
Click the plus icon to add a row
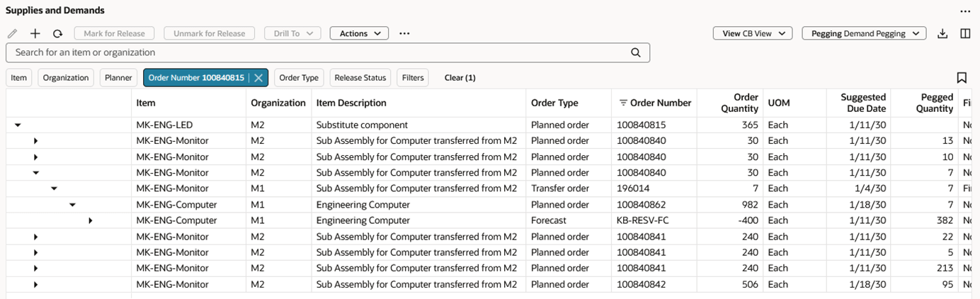click(x=35, y=33)
